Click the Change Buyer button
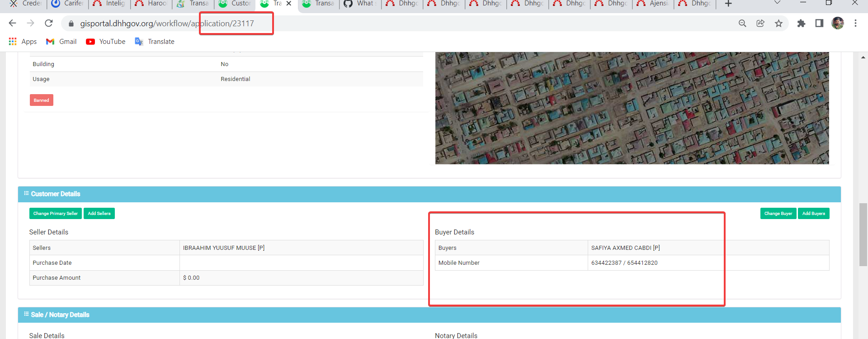 pos(778,213)
